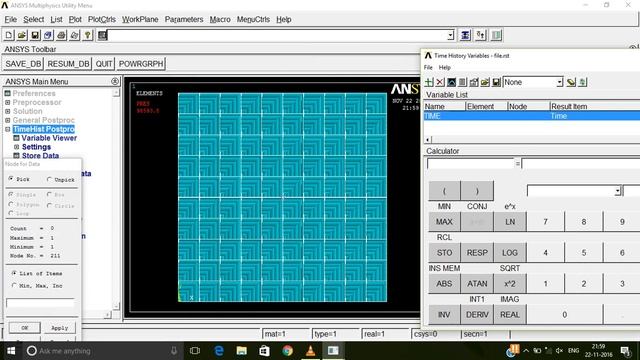Viewport: 640px width, 360px height.
Task: Expand the Solution tree node
Action: click(x=7, y=111)
